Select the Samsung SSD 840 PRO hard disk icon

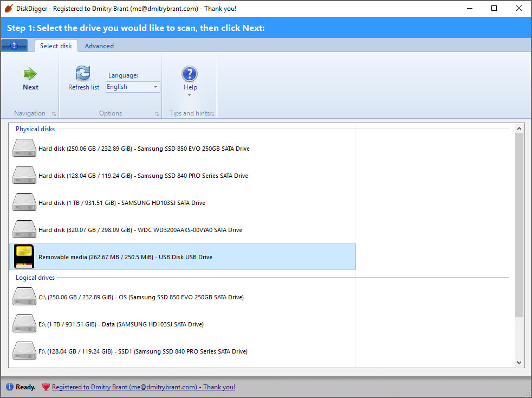24,176
